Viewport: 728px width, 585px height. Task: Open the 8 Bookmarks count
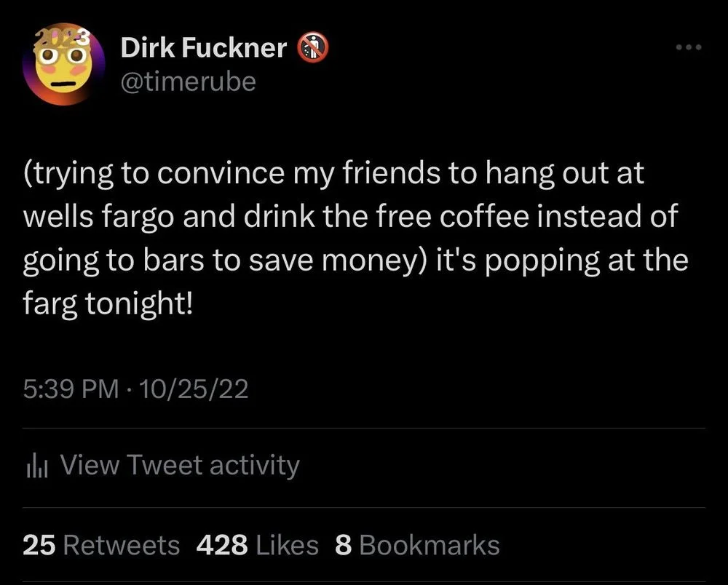tap(416, 545)
